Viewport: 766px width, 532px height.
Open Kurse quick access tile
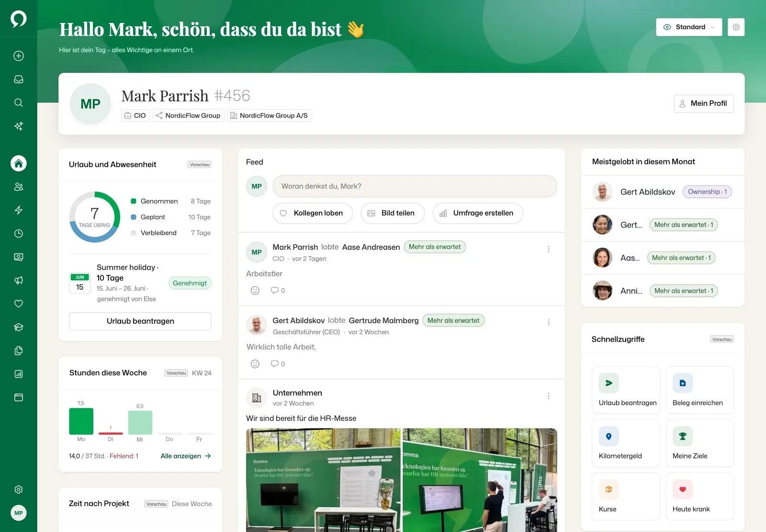[626, 496]
